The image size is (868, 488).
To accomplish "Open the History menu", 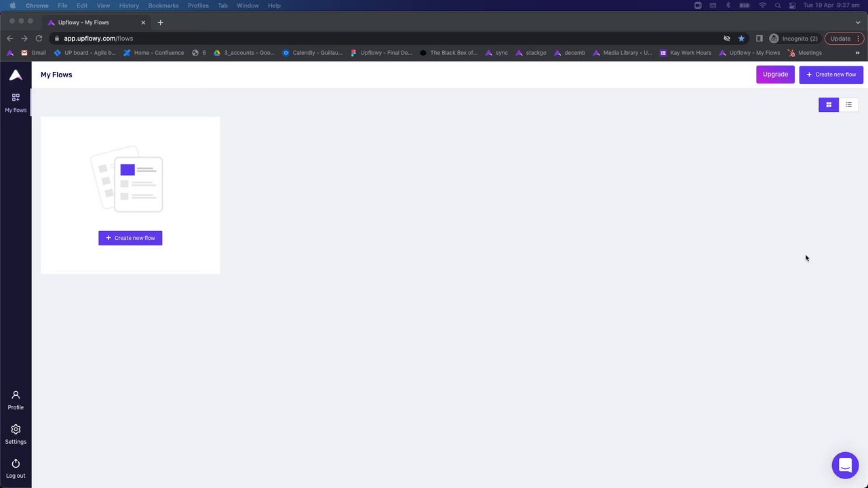I will (x=129, y=5).
